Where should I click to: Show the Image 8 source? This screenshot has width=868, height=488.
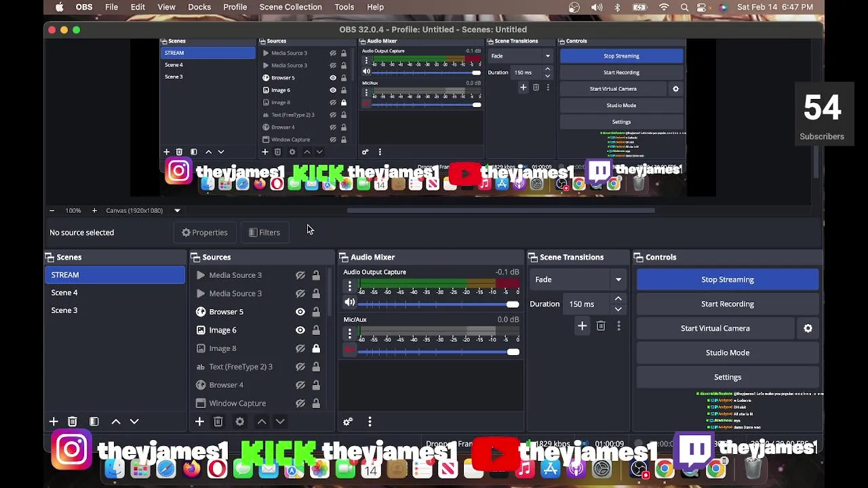[x=300, y=348]
